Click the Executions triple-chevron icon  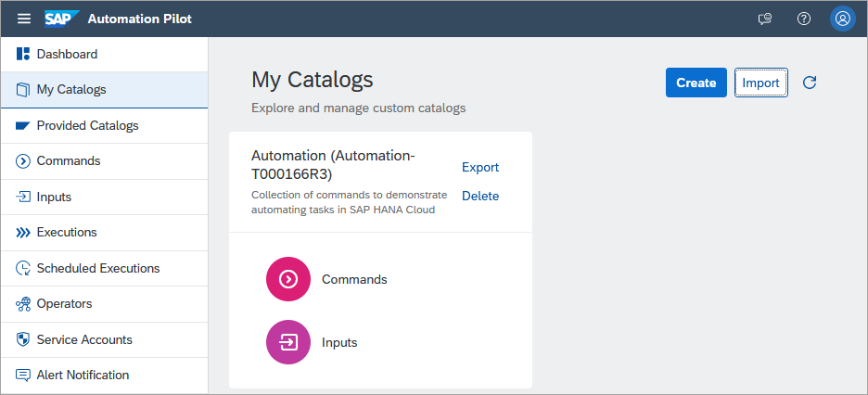point(22,233)
